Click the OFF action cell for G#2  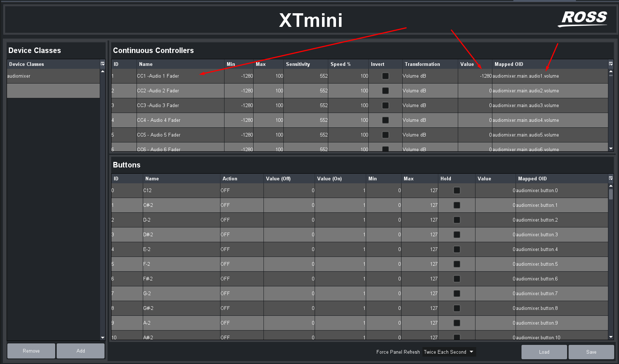[242, 308]
